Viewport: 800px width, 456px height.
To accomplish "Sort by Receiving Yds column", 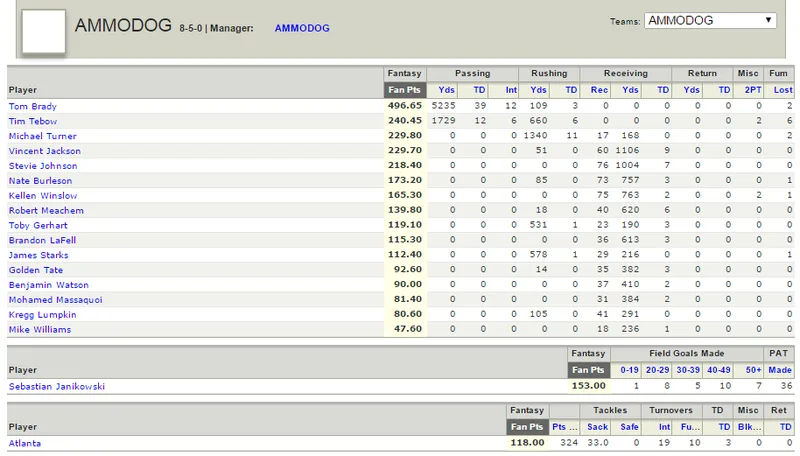I will (x=630, y=90).
